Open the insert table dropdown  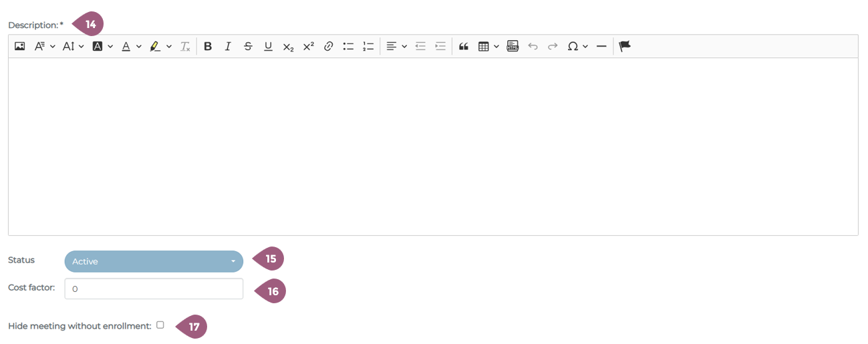488,46
